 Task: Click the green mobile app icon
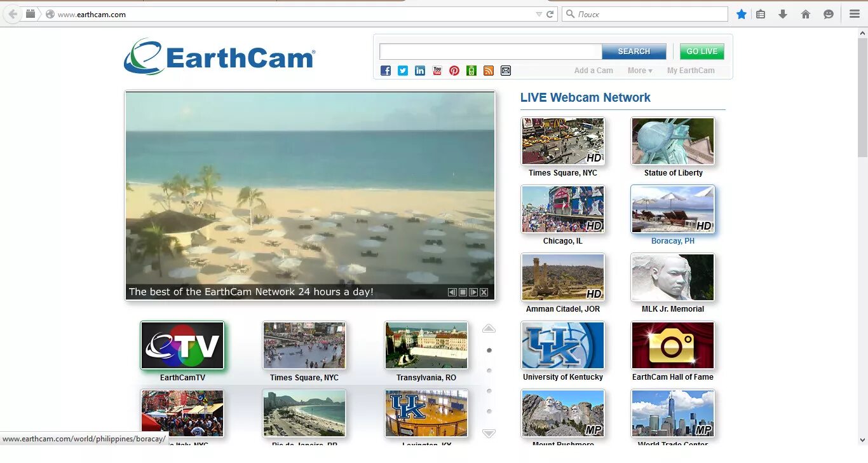(x=471, y=71)
